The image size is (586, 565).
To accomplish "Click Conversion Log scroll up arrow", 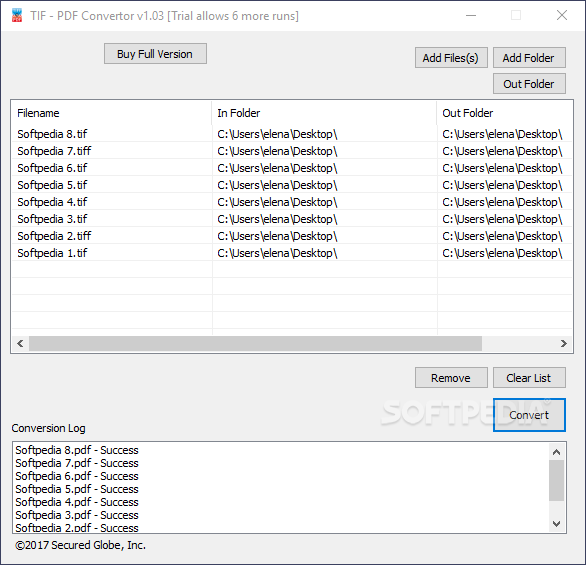I will [x=556, y=452].
